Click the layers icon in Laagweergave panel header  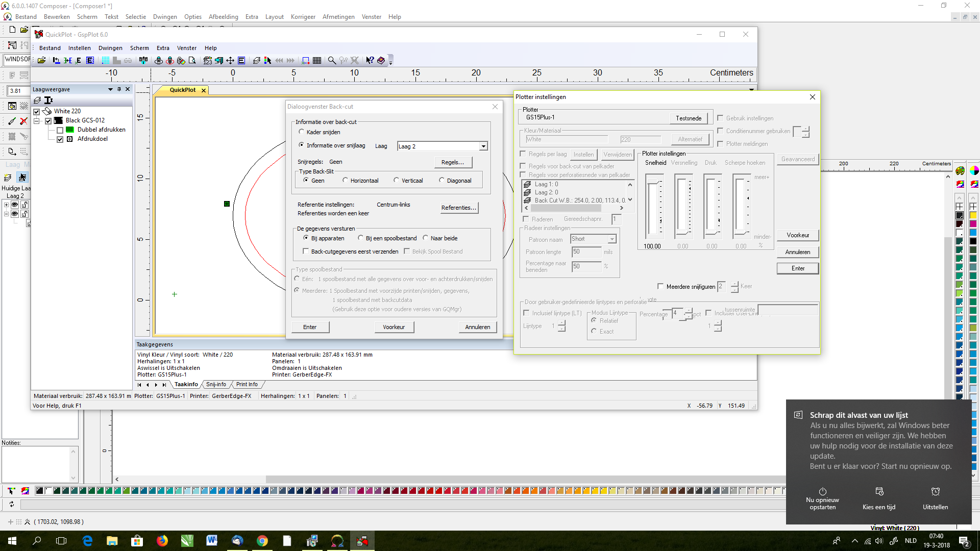(37, 100)
